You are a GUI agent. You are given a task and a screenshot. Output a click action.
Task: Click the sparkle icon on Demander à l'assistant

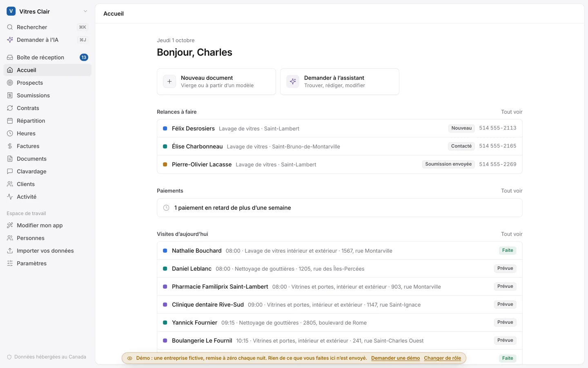293,81
